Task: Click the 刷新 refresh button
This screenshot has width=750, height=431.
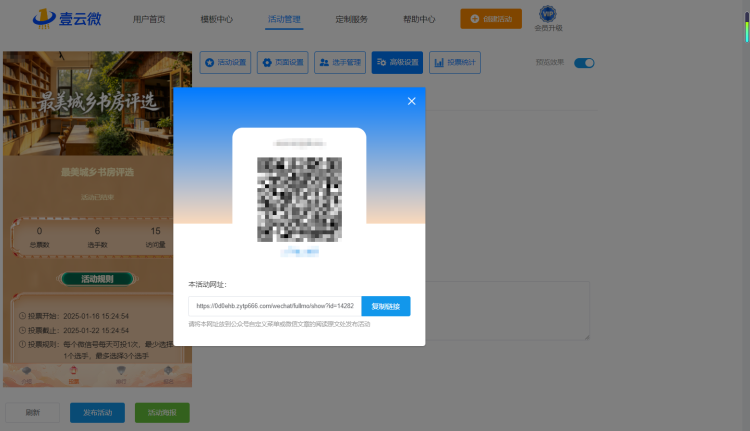Action: click(x=33, y=412)
